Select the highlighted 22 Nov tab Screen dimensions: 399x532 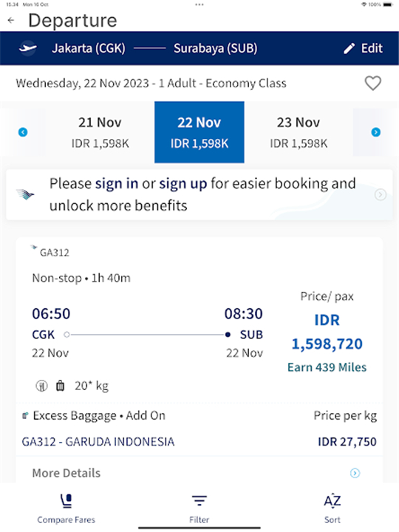(199, 132)
